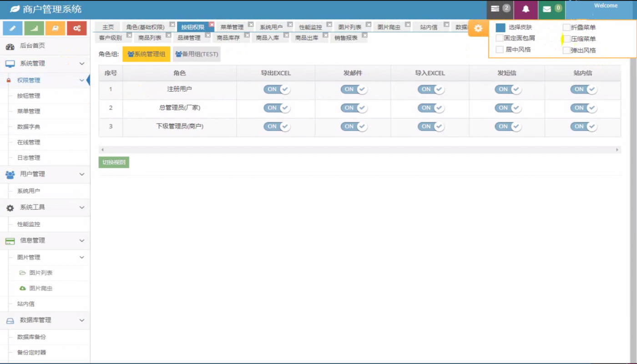Click the drive icon beside 数据库管理
Screen dimensions: 637x364
point(10,321)
